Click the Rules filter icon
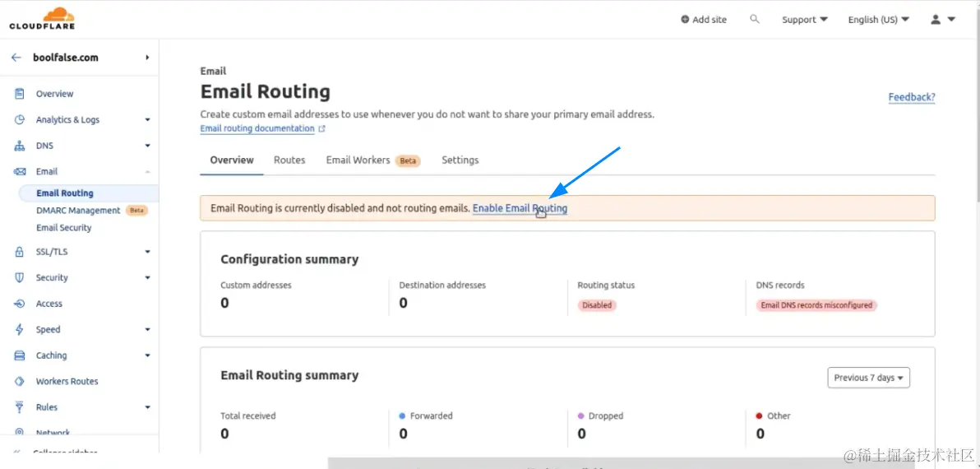 click(x=20, y=407)
